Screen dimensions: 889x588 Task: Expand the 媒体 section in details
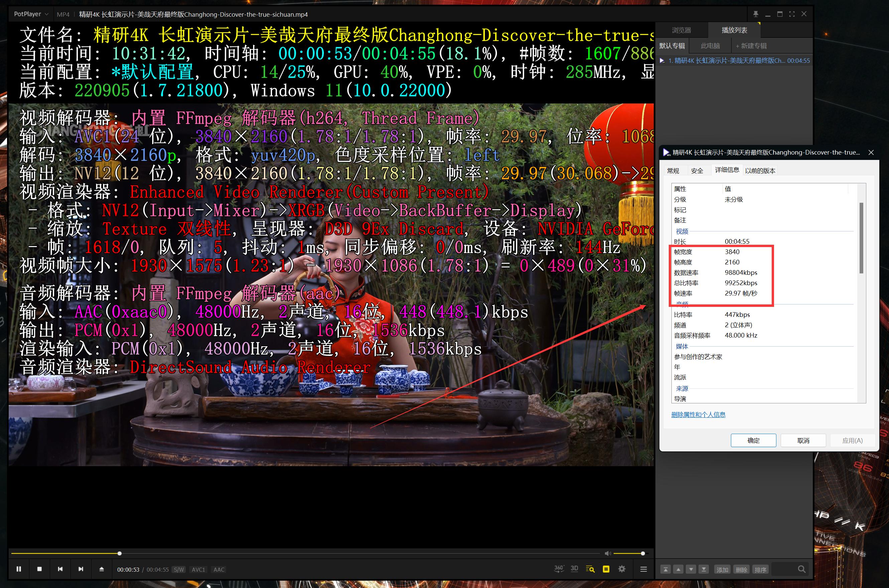tap(681, 347)
